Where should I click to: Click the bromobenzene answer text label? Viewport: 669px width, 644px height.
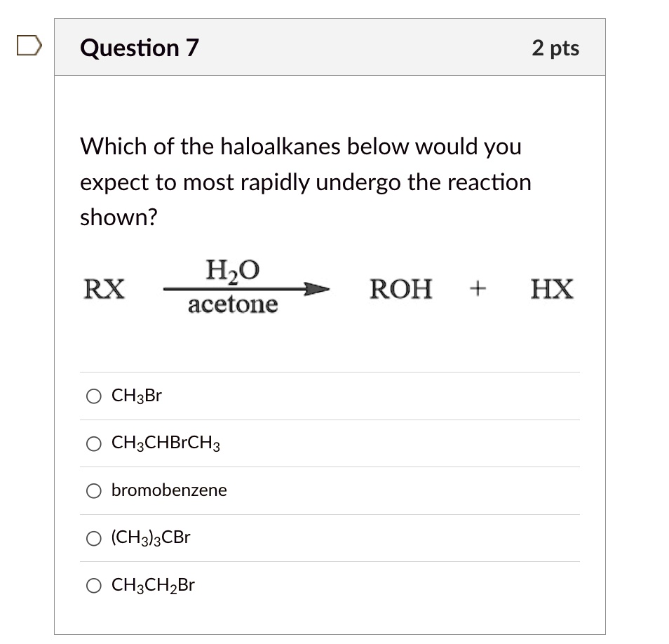[169, 490]
